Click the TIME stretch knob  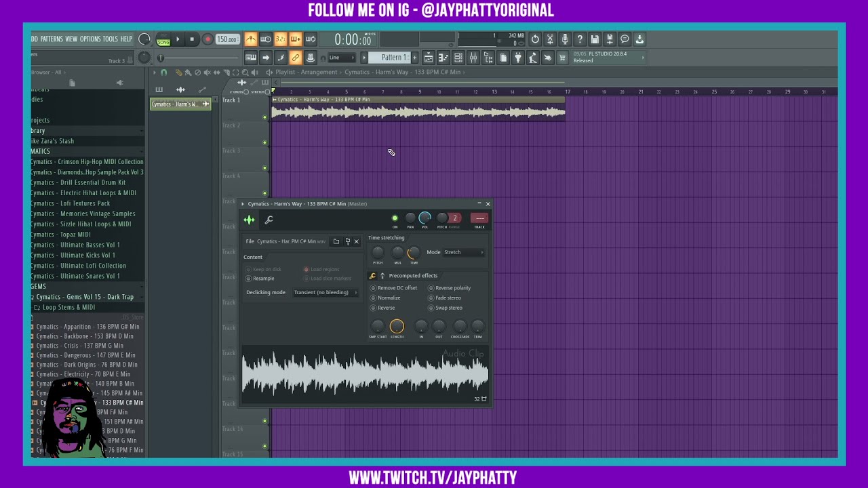click(413, 253)
